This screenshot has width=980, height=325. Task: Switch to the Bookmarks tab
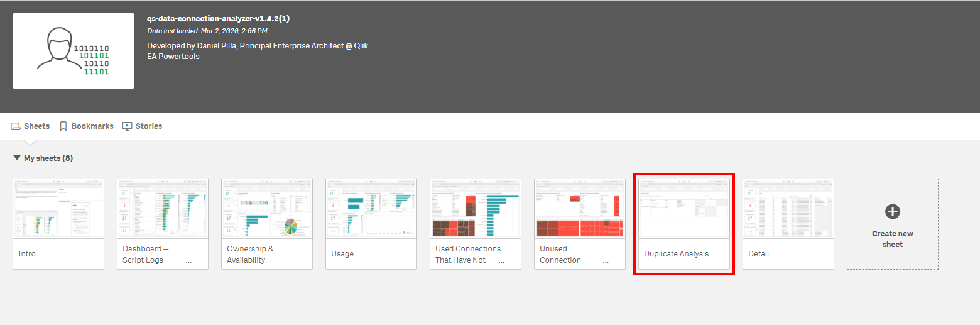pos(92,126)
